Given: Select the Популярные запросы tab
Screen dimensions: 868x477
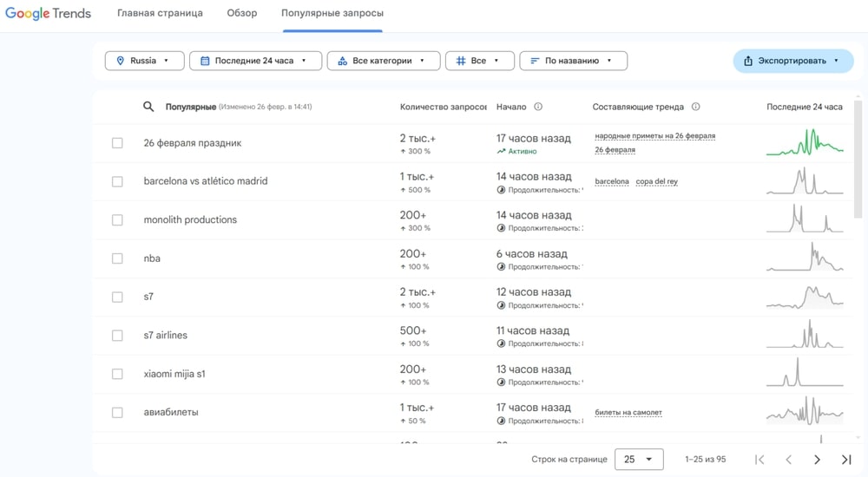Looking at the screenshot, I should [332, 13].
